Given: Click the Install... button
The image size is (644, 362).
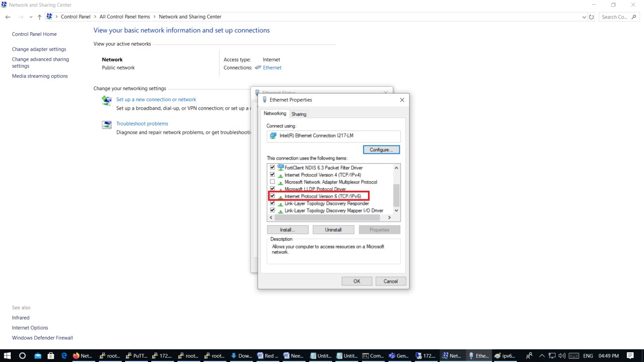Looking at the screenshot, I should (288, 230).
